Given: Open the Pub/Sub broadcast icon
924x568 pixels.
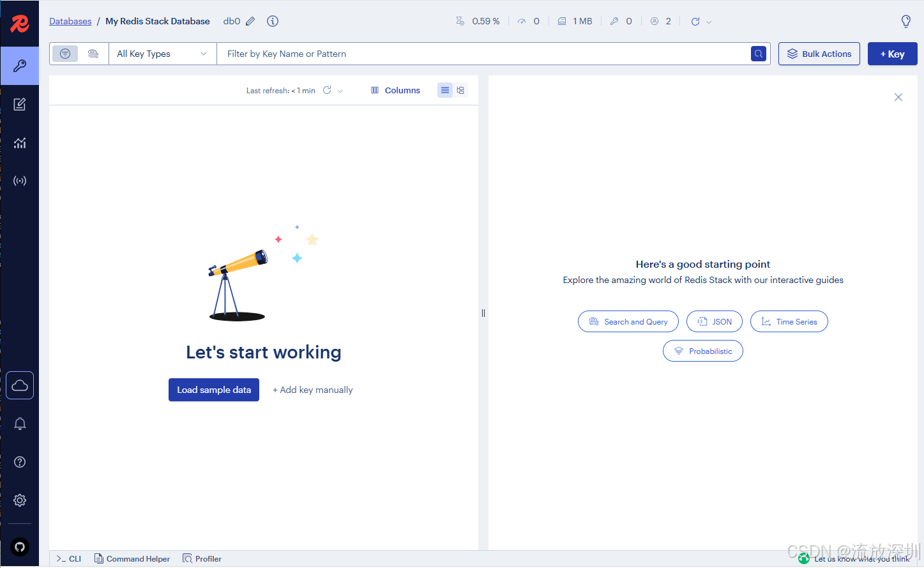Looking at the screenshot, I should pos(20,181).
